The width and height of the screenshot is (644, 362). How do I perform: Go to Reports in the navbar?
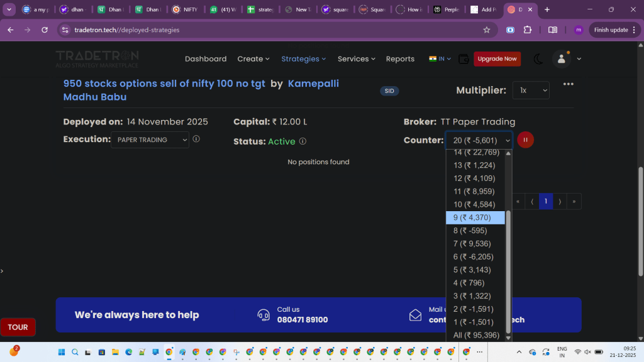coord(400,59)
